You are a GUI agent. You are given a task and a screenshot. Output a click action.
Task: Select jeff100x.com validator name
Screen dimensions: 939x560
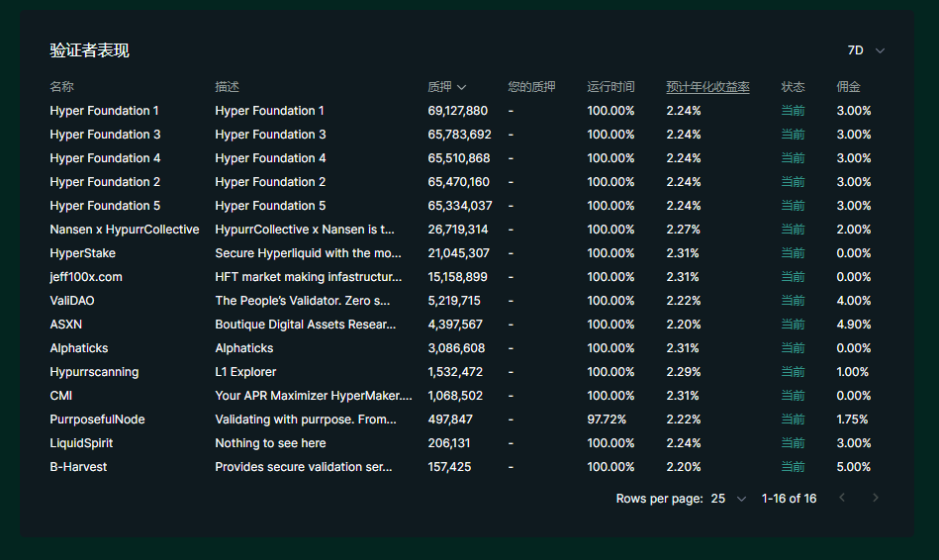pyautogui.click(x=86, y=277)
